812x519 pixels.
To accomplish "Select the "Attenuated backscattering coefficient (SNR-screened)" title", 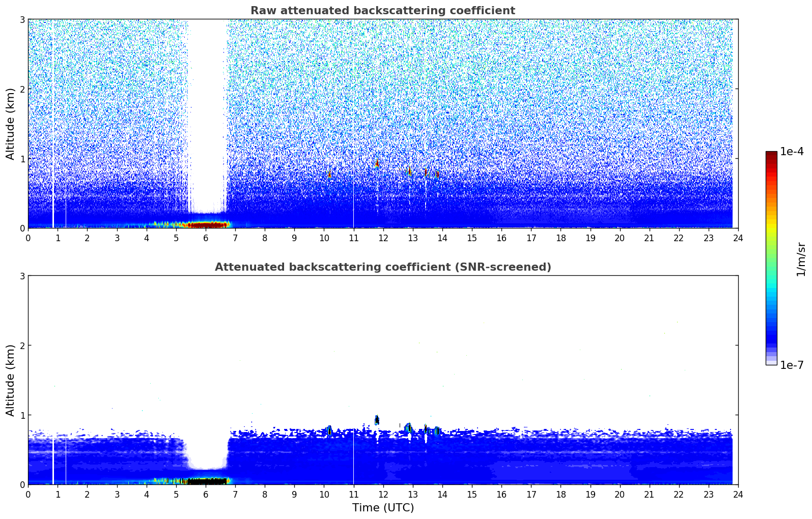I will pyautogui.click(x=383, y=267).
